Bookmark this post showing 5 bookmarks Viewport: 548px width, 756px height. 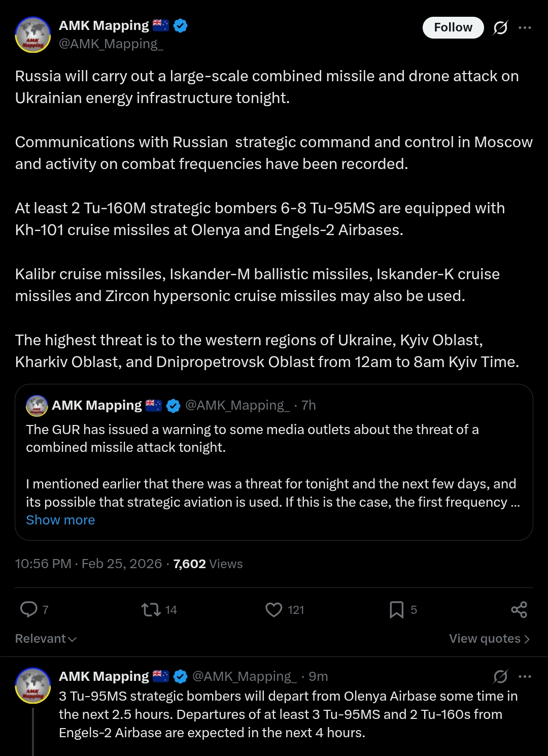[x=397, y=609]
